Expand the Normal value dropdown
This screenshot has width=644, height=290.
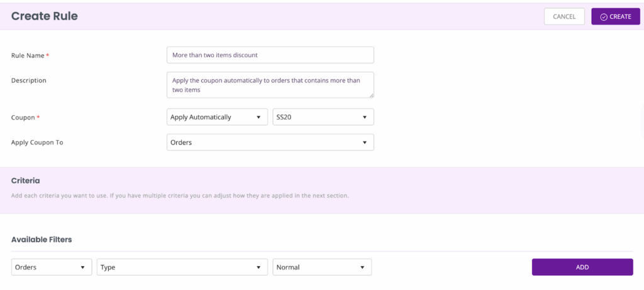(322, 267)
